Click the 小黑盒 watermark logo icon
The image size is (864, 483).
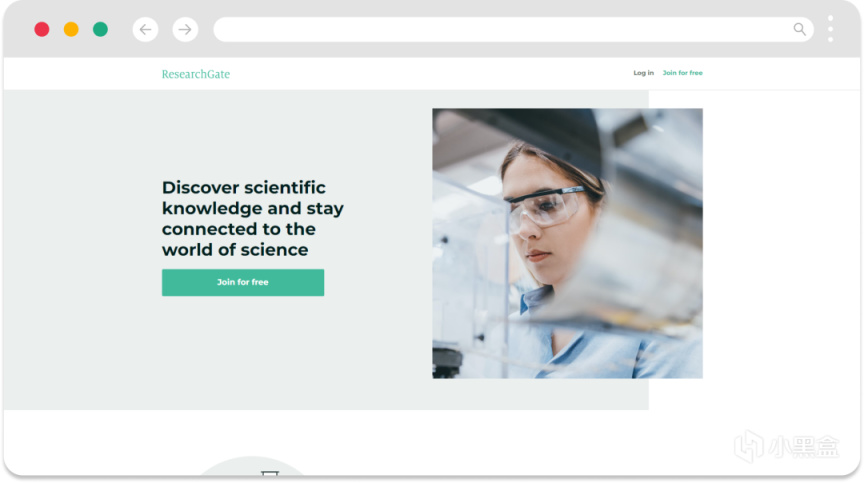pyautogui.click(x=749, y=446)
